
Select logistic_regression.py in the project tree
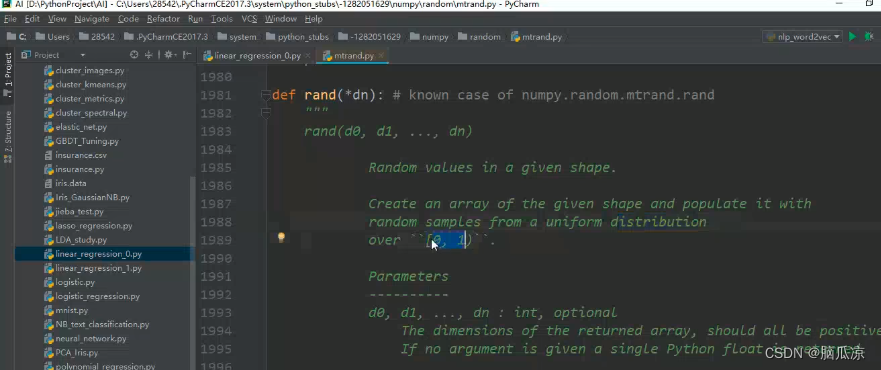point(92,296)
